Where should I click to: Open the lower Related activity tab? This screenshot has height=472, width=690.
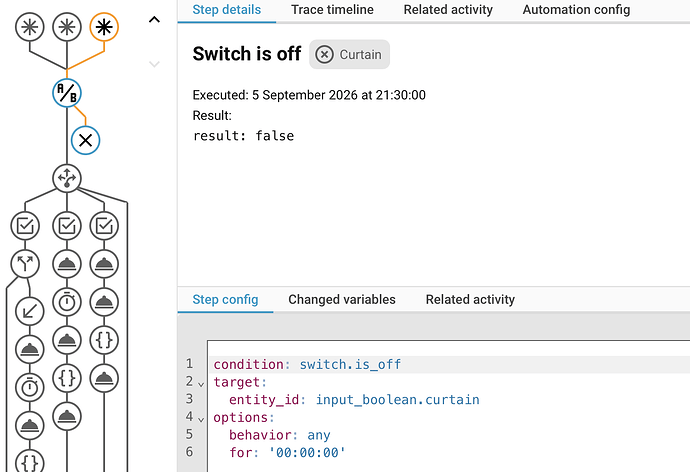tap(470, 300)
